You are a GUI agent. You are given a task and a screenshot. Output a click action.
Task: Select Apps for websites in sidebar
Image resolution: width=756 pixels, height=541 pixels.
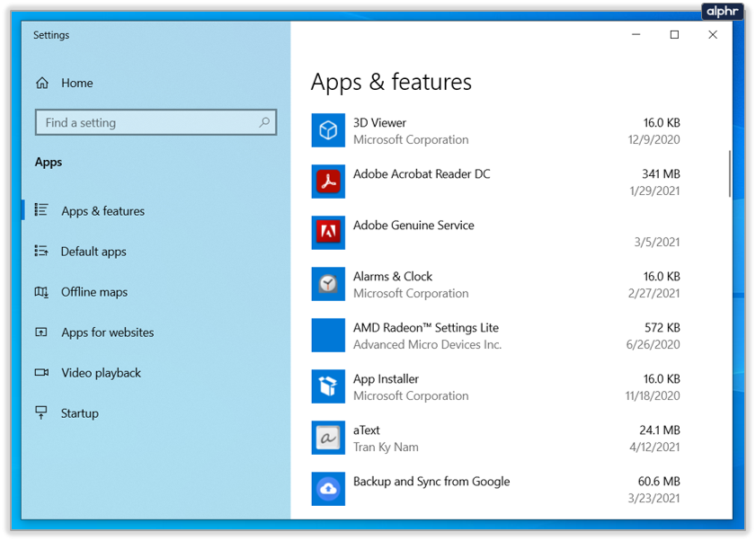point(107,333)
